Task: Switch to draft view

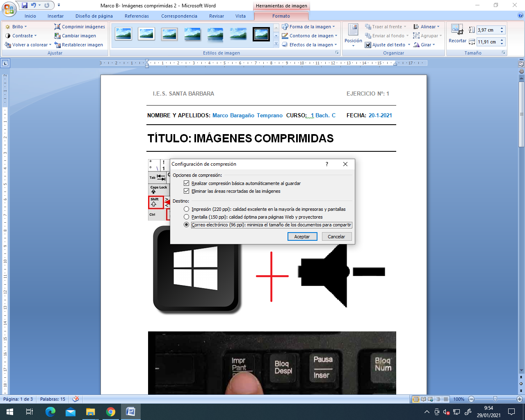Action: pos(445,399)
